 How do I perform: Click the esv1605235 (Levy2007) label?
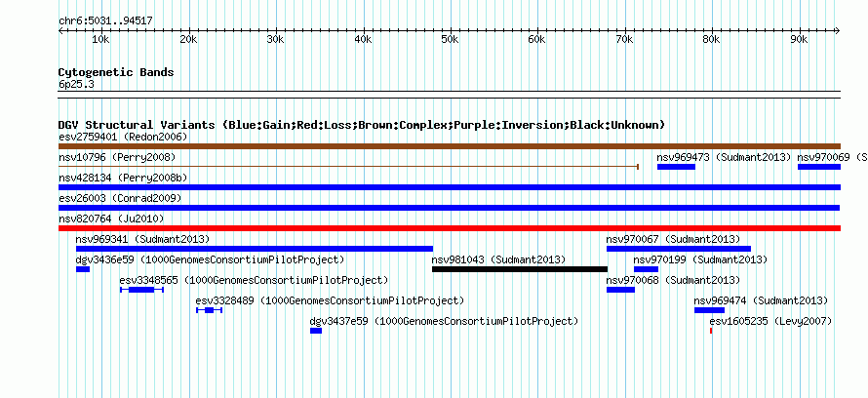(770, 321)
